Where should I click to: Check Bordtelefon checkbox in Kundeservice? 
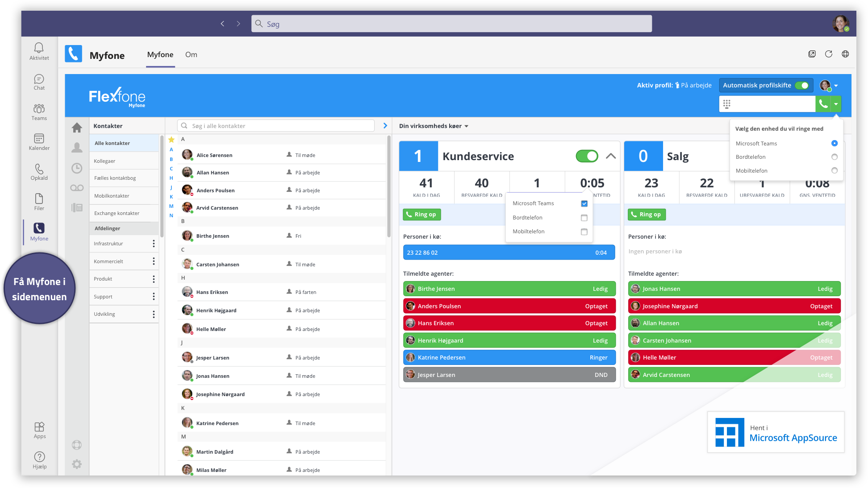point(584,218)
